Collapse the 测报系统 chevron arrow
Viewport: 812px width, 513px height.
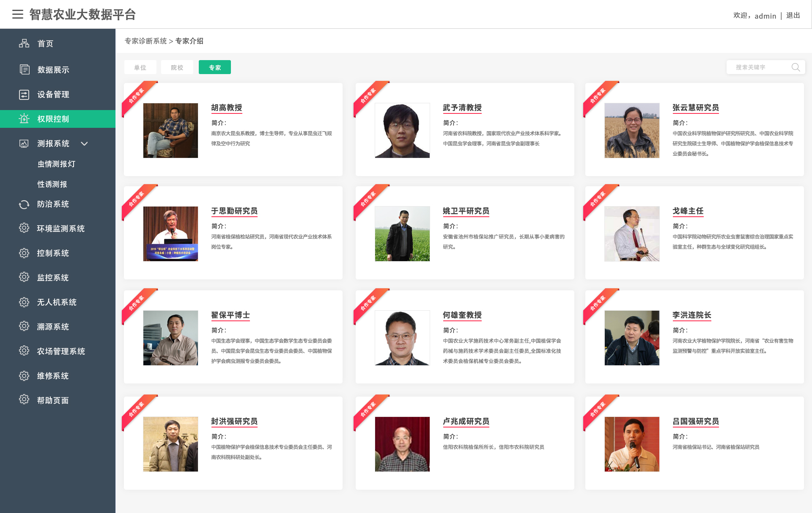click(84, 143)
